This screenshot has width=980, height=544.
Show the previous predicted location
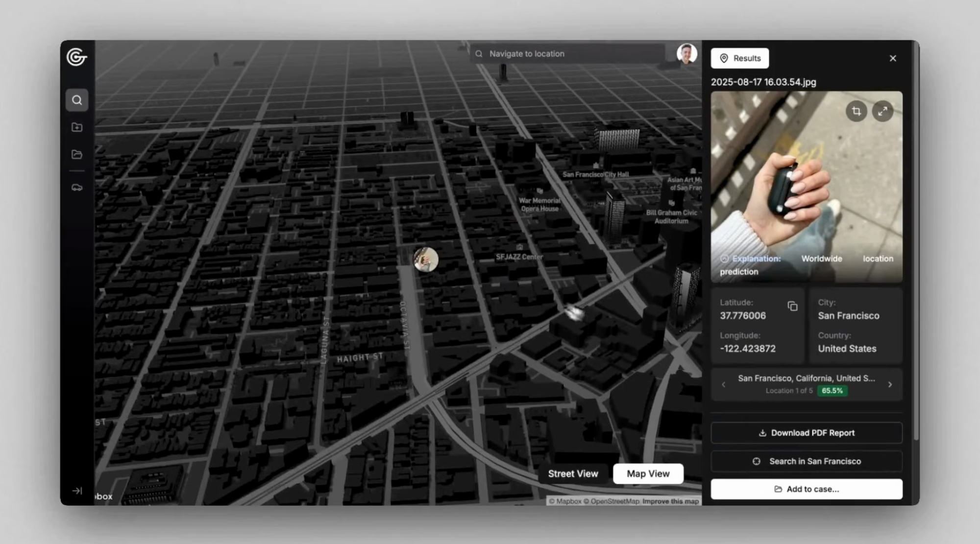(723, 384)
